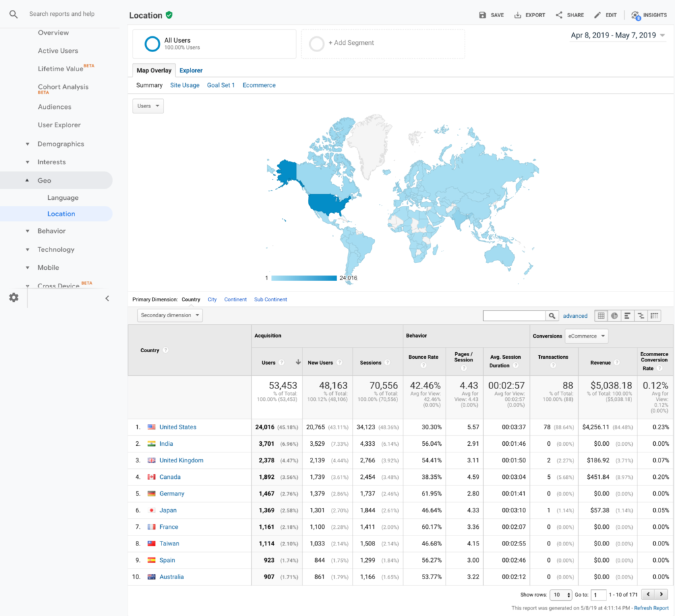675x616 pixels.
Task: Open the Admin gear settings icon
Action: [x=14, y=297]
